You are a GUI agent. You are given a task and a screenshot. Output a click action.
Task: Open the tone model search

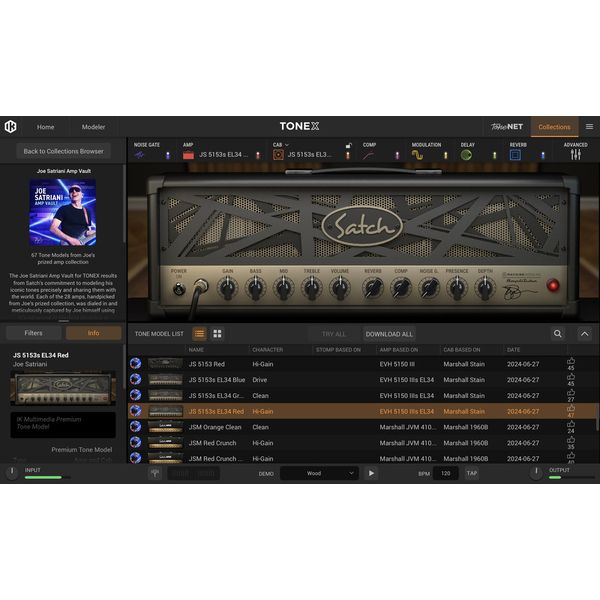pos(558,334)
